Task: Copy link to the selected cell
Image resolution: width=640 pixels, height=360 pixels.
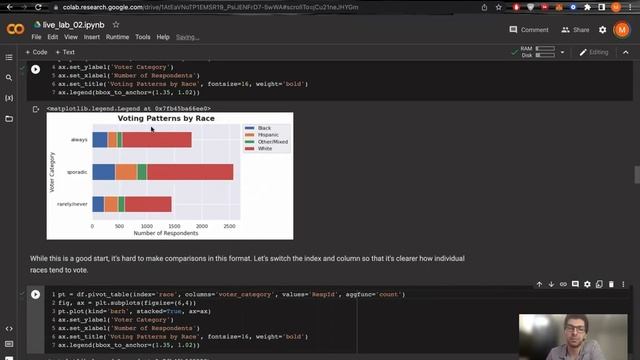Action: click(563, 284)
